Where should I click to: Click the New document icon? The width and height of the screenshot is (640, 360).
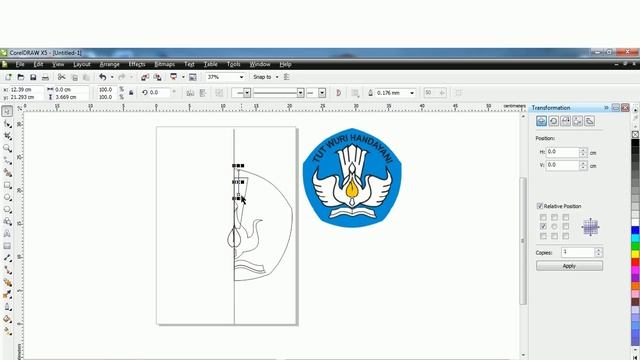click(x=8, y=77)
